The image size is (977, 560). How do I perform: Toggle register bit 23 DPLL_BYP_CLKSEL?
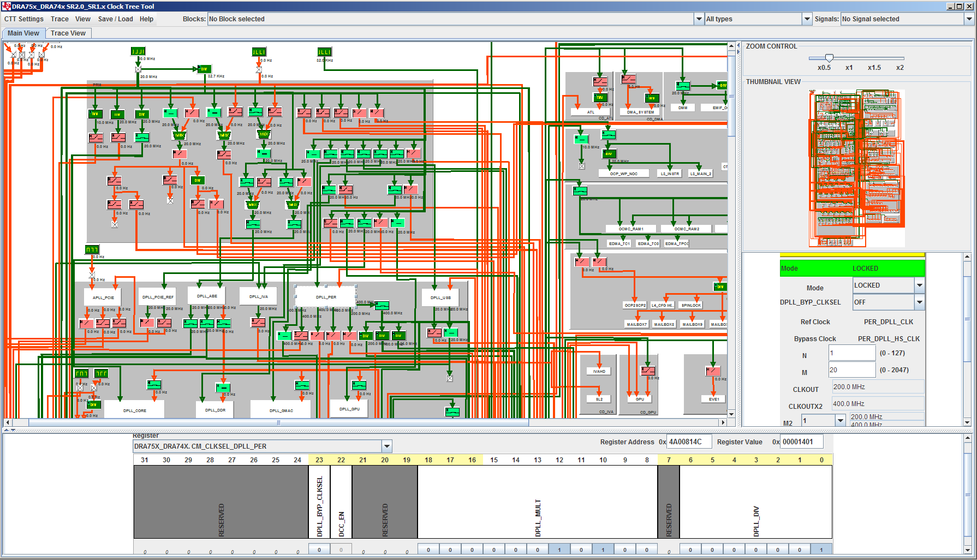(319, 549)
